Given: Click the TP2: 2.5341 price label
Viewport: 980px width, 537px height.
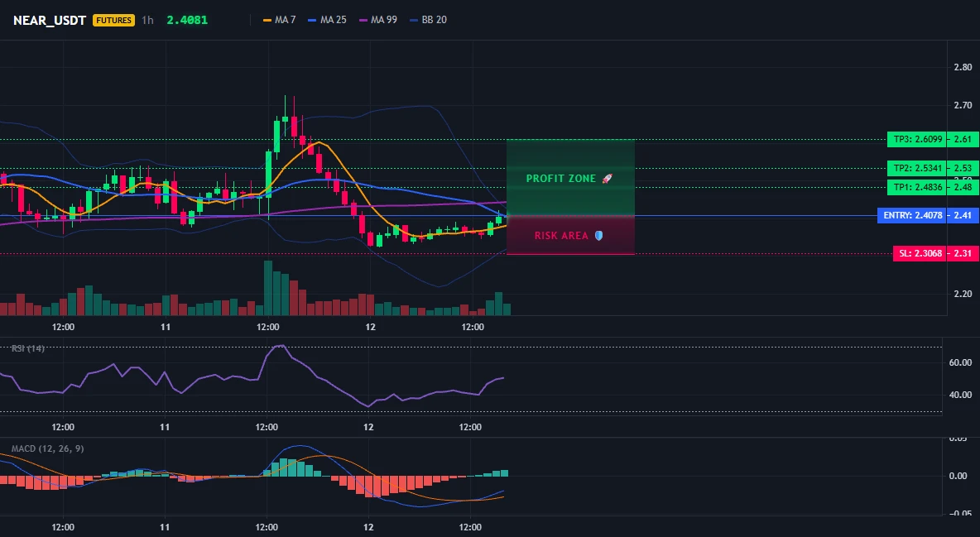Looking at the screenshot, I should click(x=917, y=168).
